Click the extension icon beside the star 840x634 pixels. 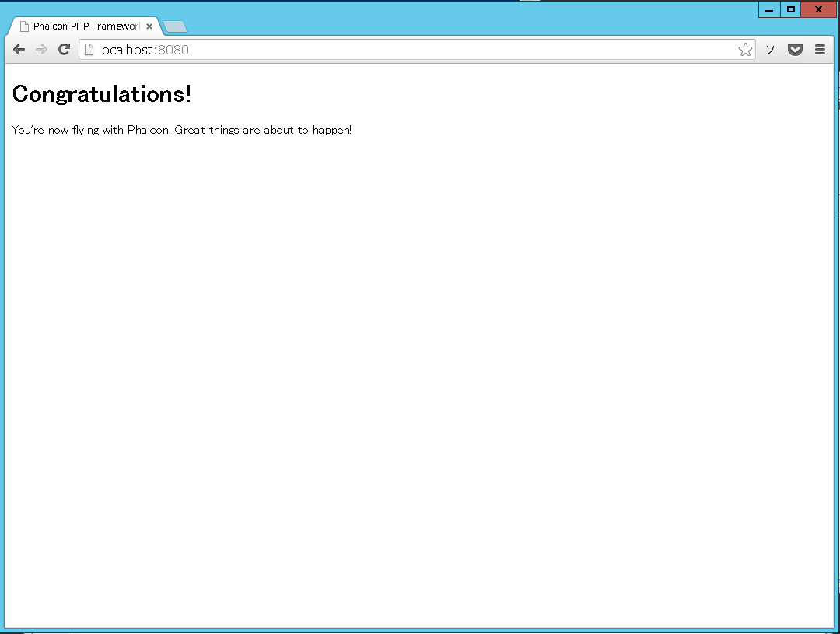770,50
